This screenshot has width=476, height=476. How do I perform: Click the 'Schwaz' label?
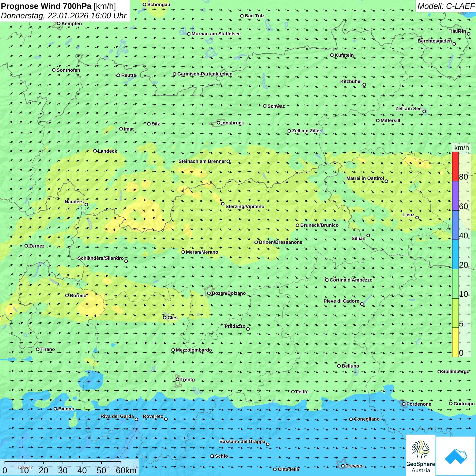276,106
